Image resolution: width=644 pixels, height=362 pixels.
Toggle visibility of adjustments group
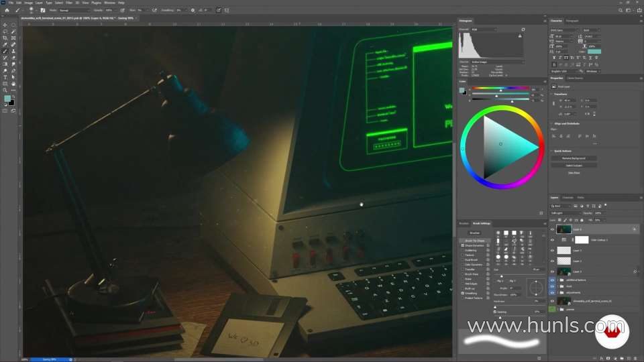click(x=552, y=293)
